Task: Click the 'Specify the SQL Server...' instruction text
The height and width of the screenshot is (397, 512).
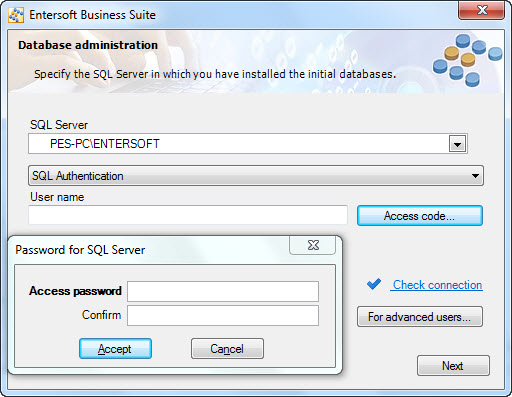Action: point(215,74)
